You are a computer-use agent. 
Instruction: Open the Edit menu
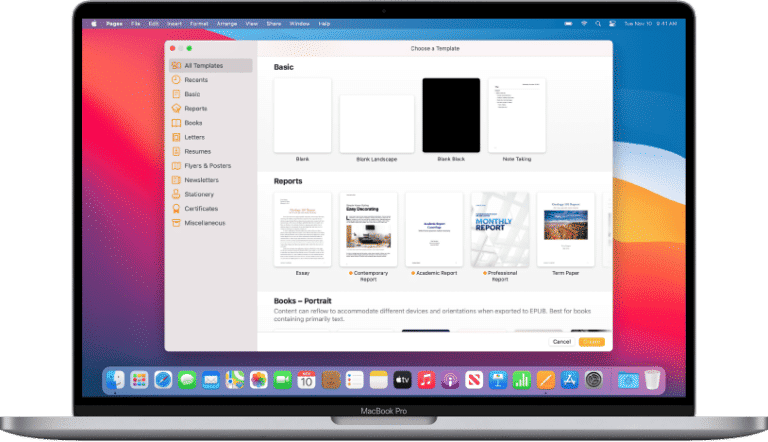pos(154,24)
